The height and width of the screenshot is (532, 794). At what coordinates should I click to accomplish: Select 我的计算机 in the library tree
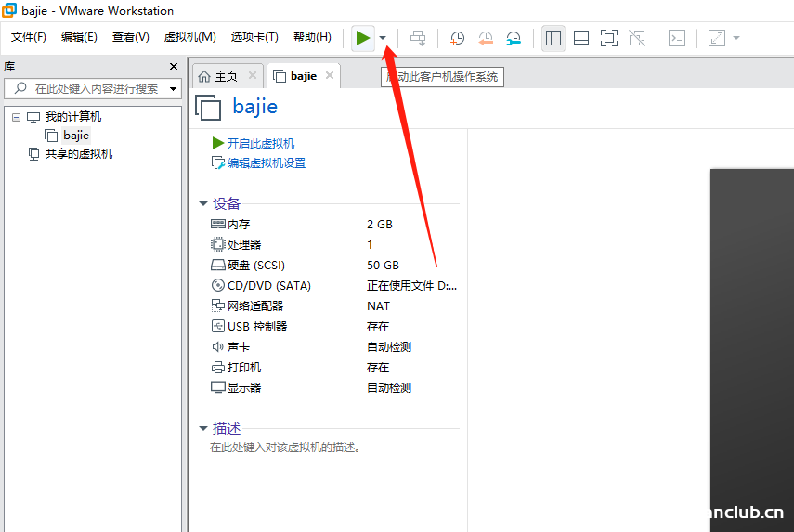tap(73, 117)
